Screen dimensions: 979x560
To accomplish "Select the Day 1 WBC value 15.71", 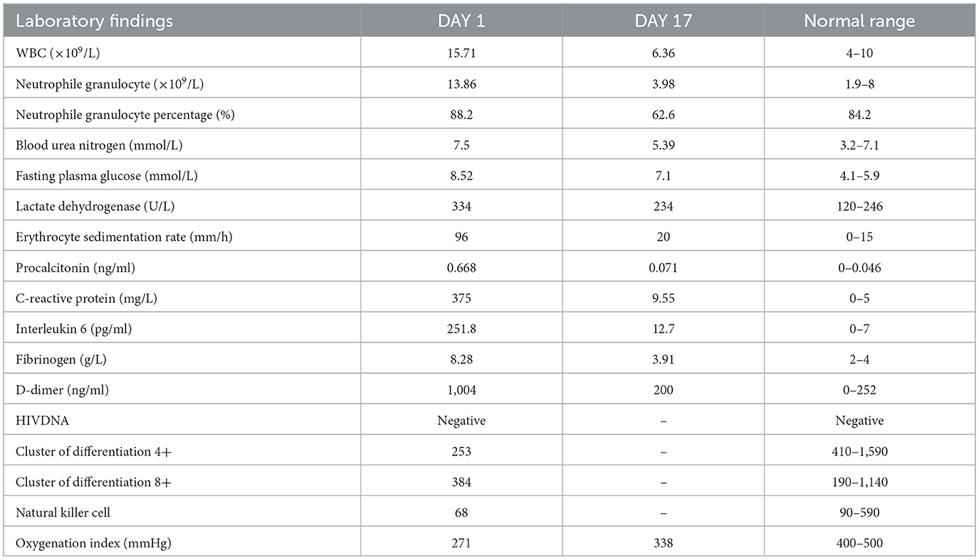I will click(461, 53).
